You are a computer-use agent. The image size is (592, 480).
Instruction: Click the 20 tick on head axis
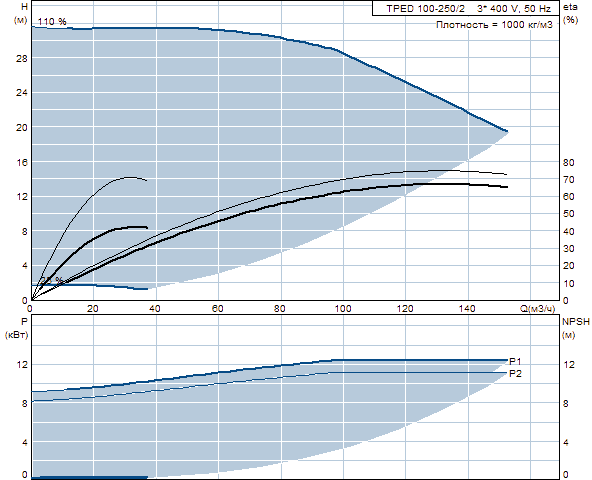pos(22,127)
